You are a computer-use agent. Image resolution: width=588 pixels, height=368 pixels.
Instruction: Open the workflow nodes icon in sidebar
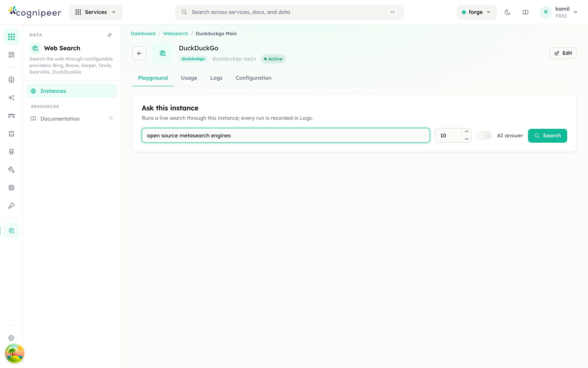11,116
